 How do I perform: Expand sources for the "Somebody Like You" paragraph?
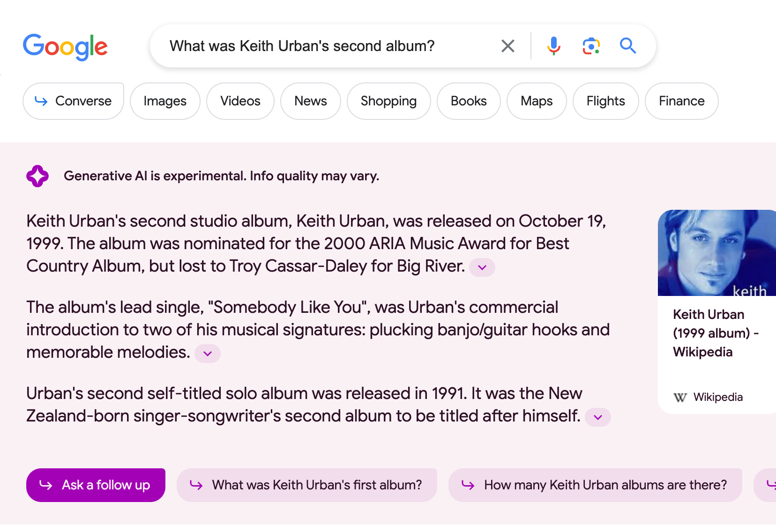(x=208, y=354)
